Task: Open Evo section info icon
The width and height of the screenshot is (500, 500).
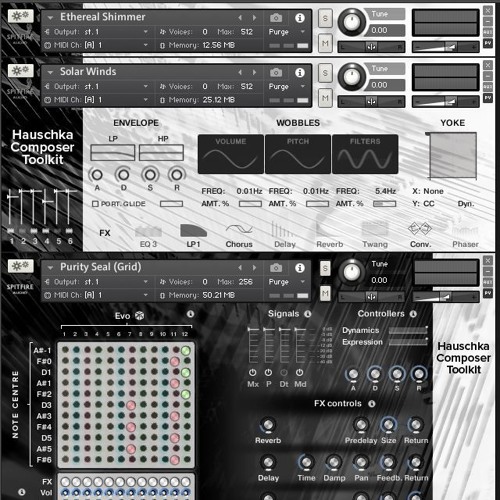Action: (190, 314)
